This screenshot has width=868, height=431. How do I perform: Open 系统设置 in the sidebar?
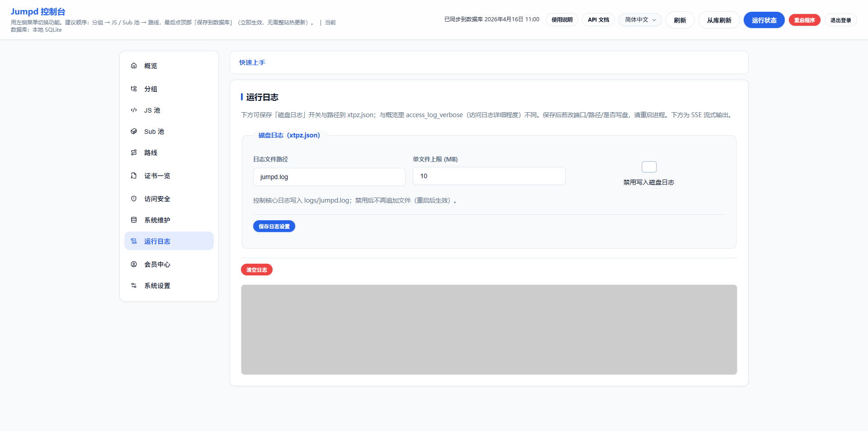point(157,285)
